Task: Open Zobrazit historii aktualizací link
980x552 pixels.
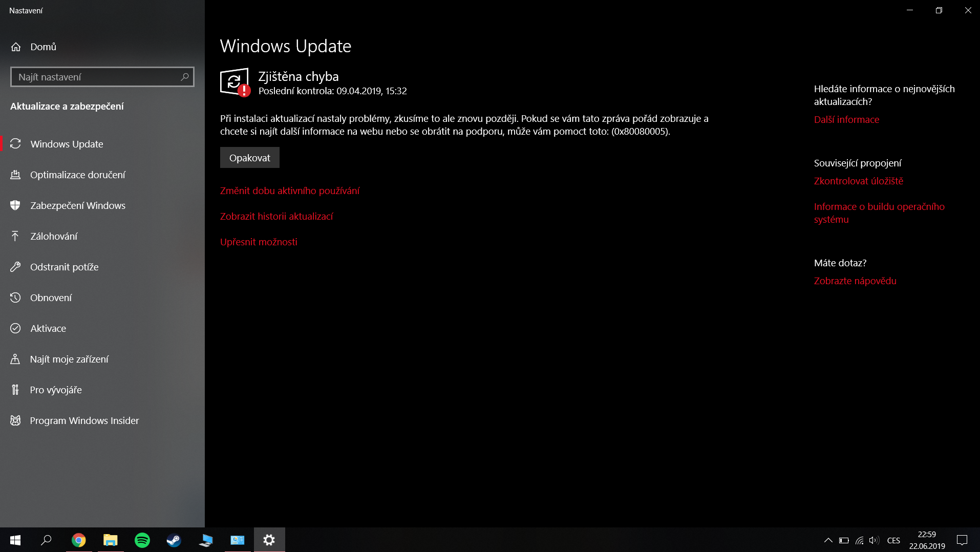Action: pos(276,216)
